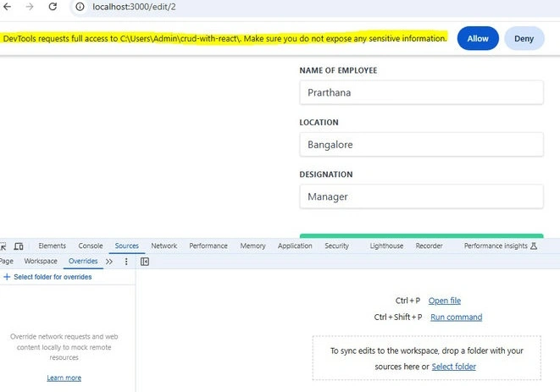Click the plus icon for overrides folder

tap(7, 277)
